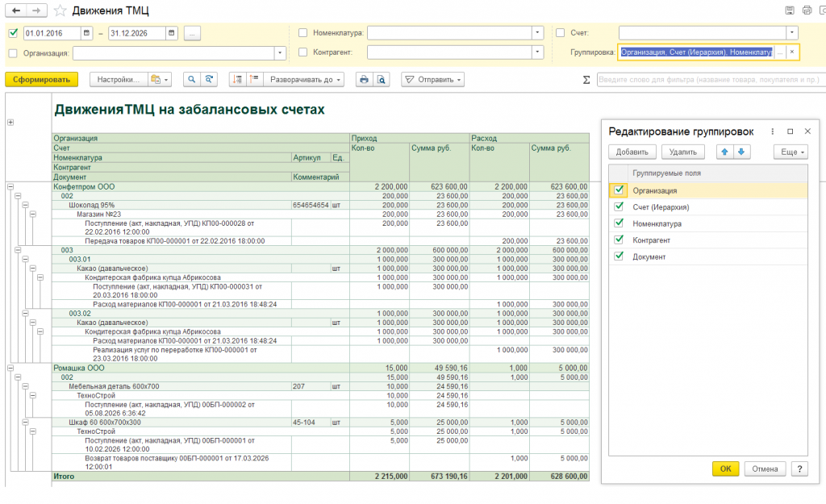Print the report via toolbar printer icon
This screenshot has width=826, height=504.
click(364, 80)
